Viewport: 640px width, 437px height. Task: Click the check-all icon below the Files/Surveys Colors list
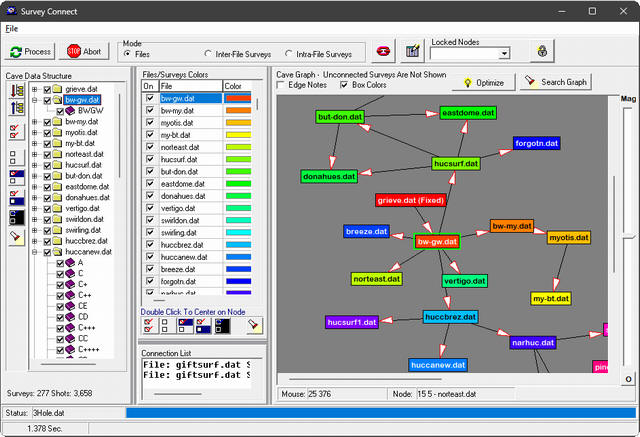(x=149, y=326)
